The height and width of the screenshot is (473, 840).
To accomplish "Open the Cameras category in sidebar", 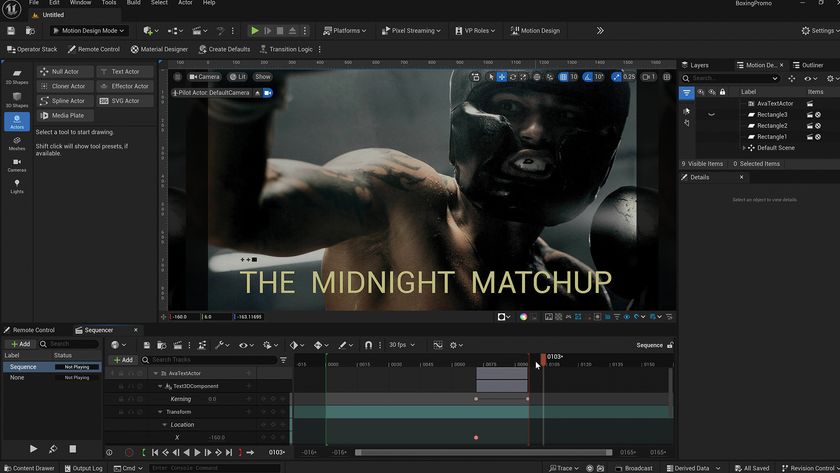I will point(17,165).
